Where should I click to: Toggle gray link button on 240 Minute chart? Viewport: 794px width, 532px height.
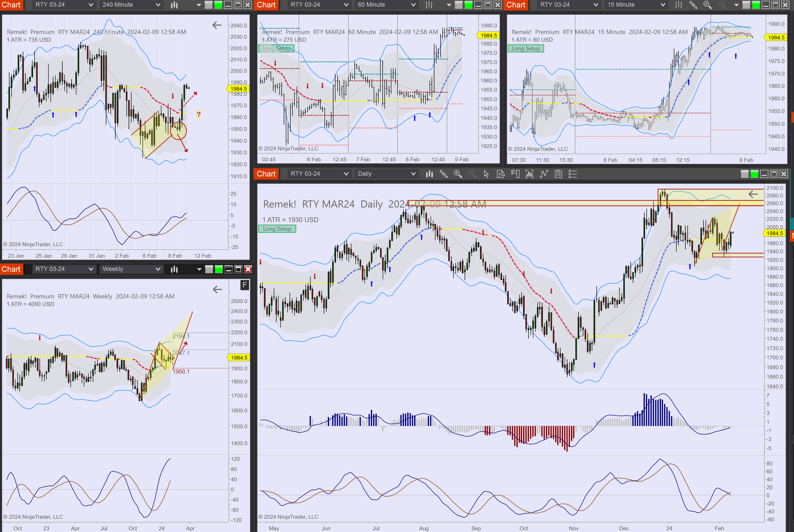click(209, 5)
